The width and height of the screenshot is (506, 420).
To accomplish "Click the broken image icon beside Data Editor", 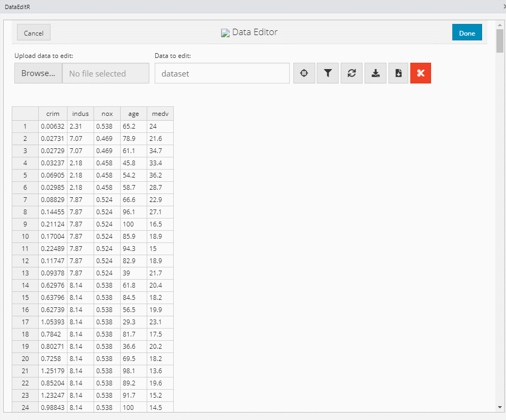I will pos(225,33).
